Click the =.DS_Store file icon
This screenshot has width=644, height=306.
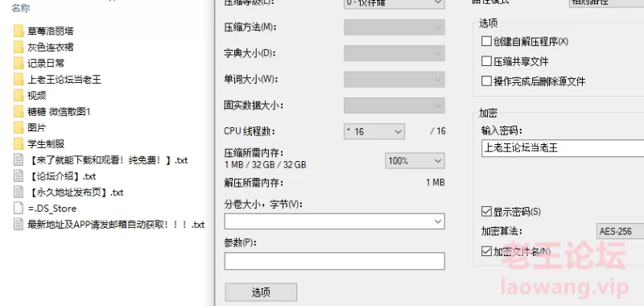point(19,209)
